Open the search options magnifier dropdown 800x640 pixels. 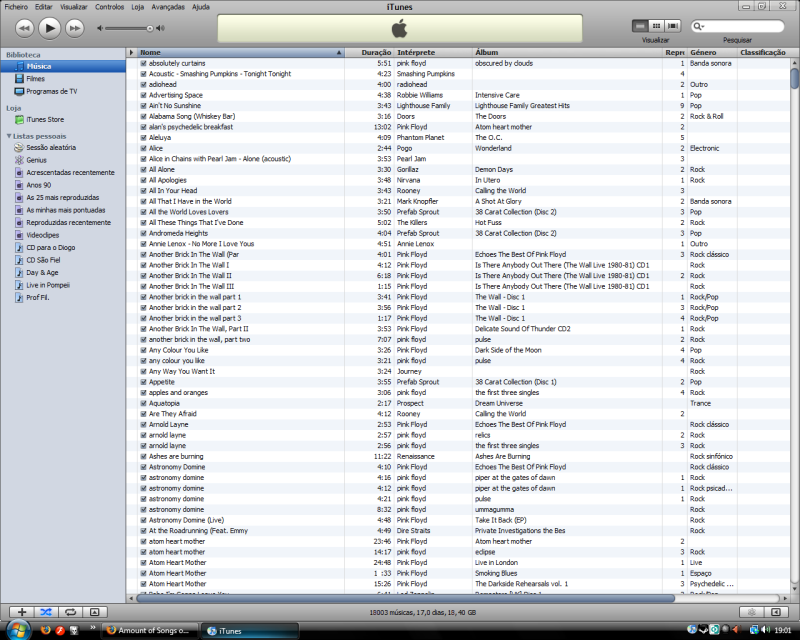pyautogui.click(x=698, y=26)
